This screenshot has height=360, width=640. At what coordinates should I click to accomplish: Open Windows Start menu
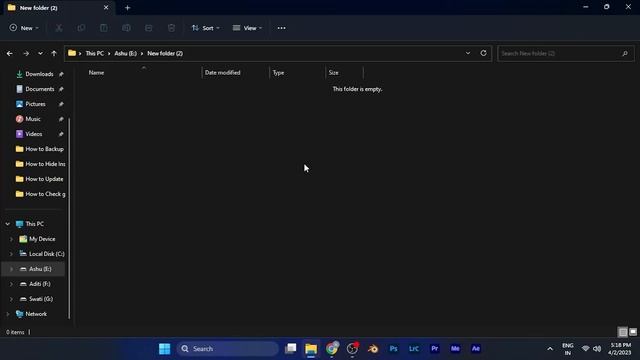(x=164, y=349)
